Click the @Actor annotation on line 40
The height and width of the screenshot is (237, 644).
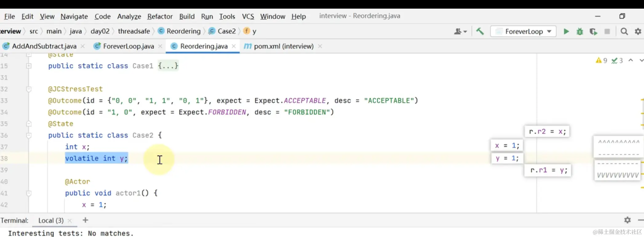(x=78, y=182)
